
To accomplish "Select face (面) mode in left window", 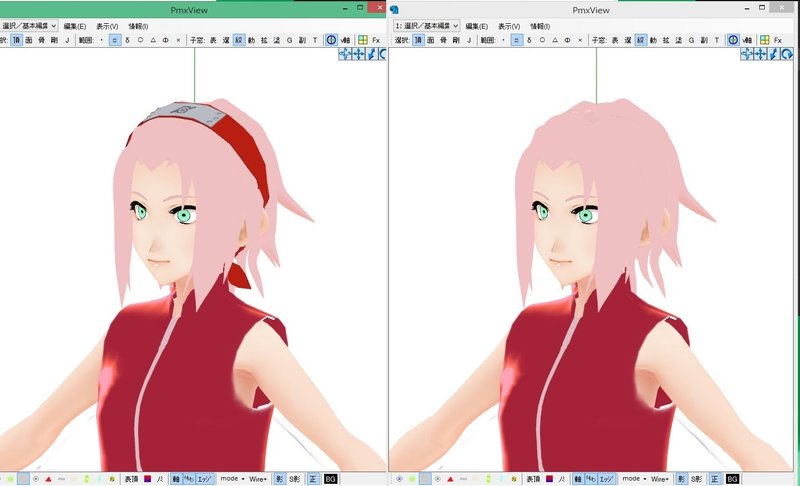I will (x=29, y=40).
